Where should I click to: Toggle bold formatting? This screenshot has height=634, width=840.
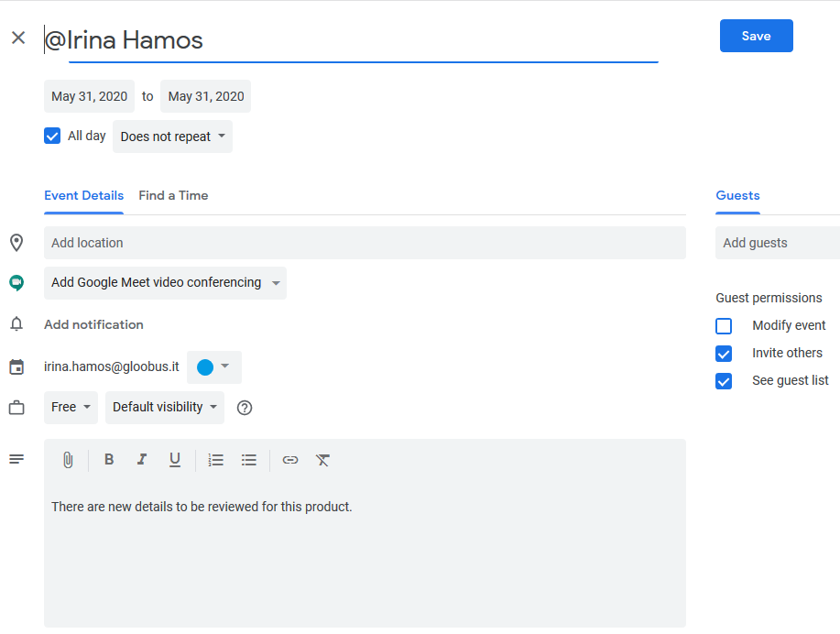coord(109,459)
